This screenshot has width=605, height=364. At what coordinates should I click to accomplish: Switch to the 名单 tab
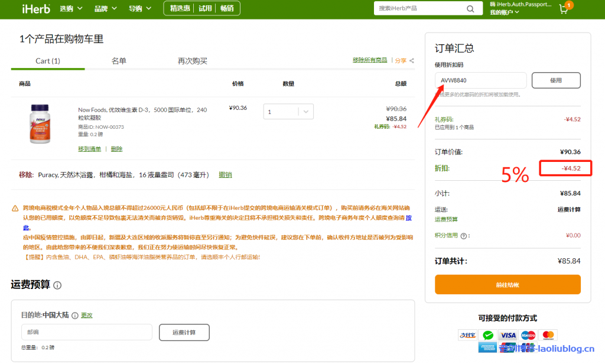tap(119, 61)
